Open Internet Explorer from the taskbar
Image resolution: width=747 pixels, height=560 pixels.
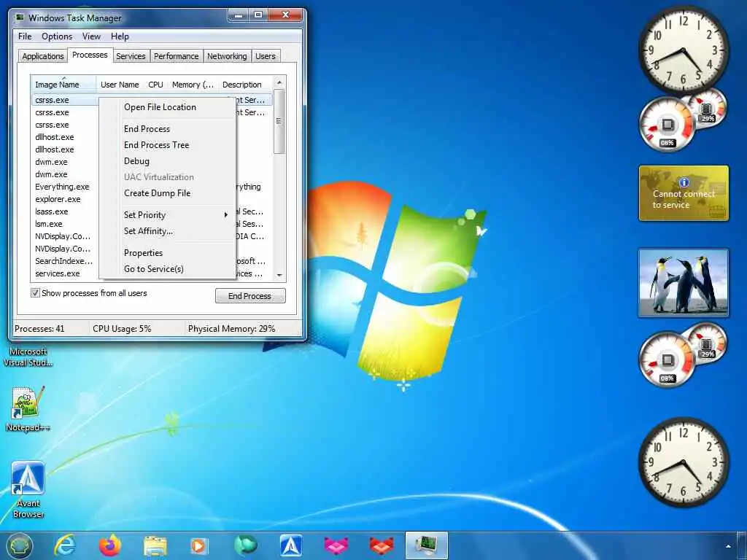[65, 545]
